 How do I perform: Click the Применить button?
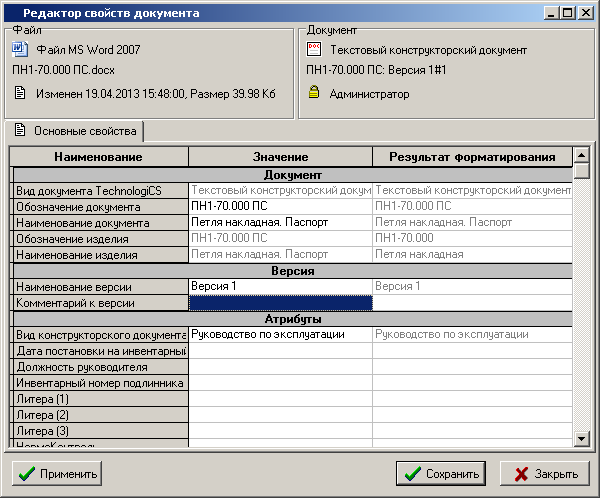click(x=57, y=474)
